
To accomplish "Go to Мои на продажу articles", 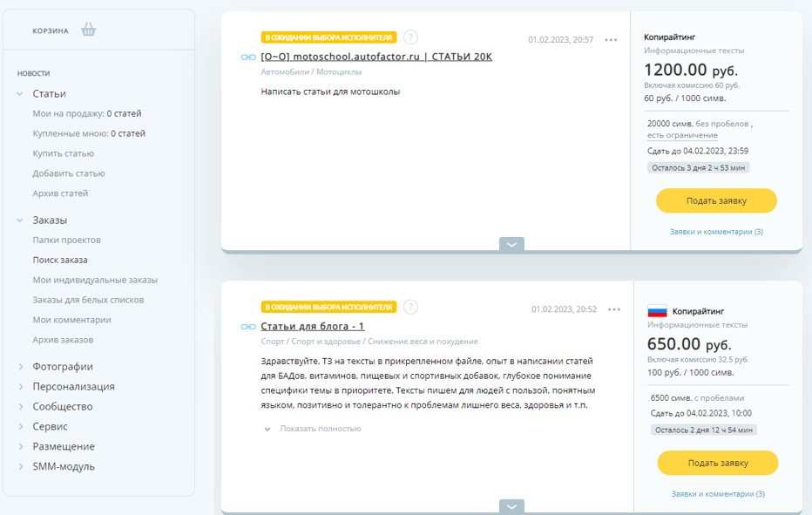I will 87,113.
